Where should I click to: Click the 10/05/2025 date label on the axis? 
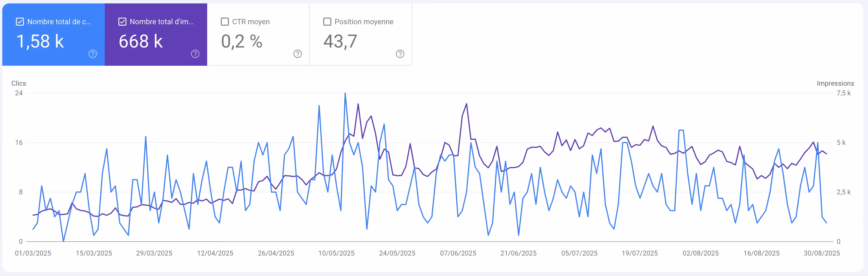[x=336, y=253]
